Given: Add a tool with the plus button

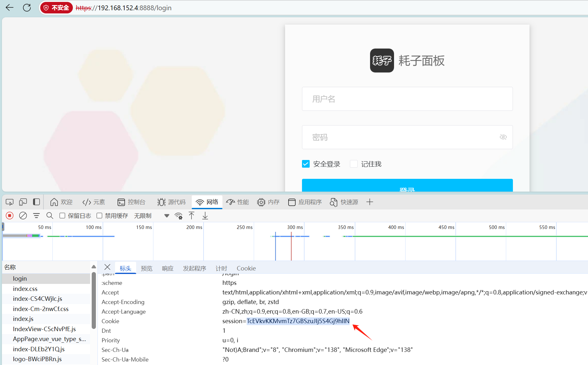Looking at the screenshot, I should coord(370,202).
